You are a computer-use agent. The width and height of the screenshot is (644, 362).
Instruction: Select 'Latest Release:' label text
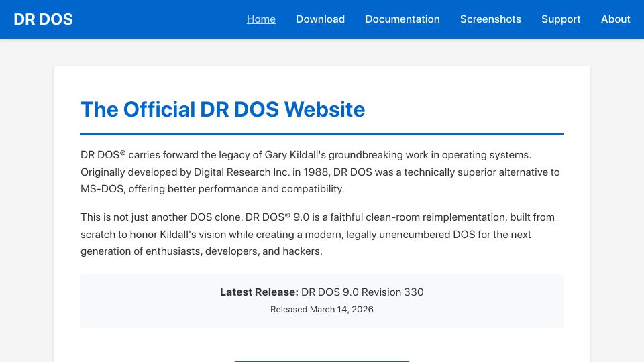tap(259, 292)
